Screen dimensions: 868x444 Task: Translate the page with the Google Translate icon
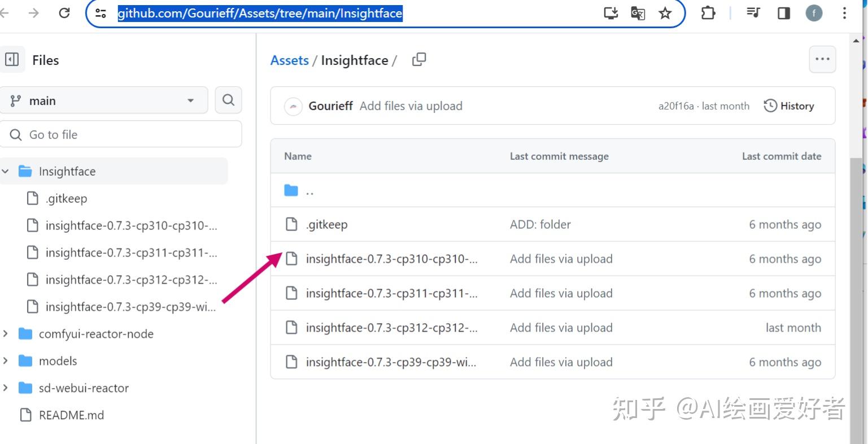[x=638, y=13]
